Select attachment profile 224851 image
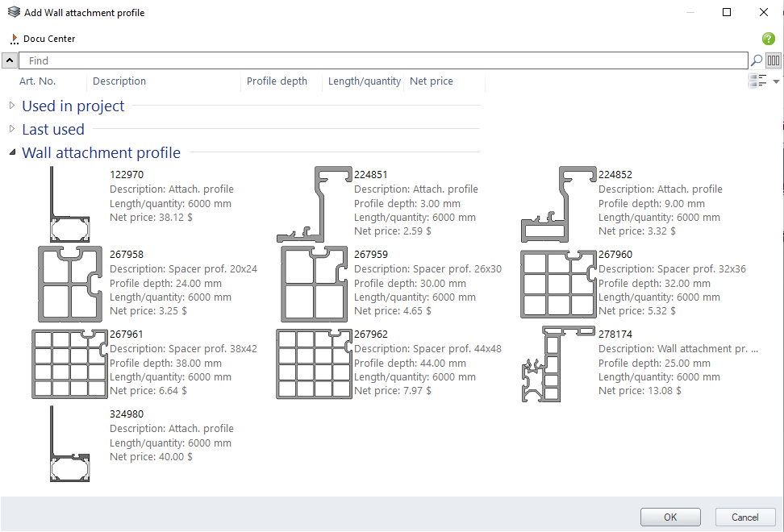The width and height of the screenshot is (784, 532). click(x=314, y=205)
